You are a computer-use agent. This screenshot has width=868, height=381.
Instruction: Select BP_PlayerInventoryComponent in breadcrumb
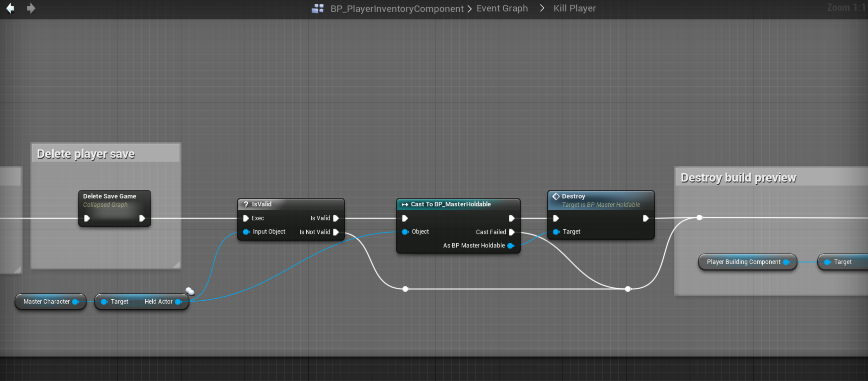(x=397, y=8)
